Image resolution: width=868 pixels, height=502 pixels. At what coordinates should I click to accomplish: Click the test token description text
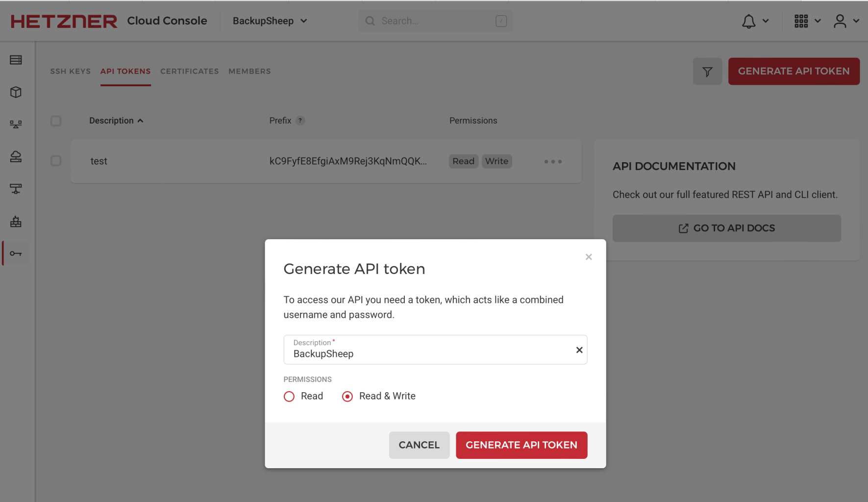(99, 161)
